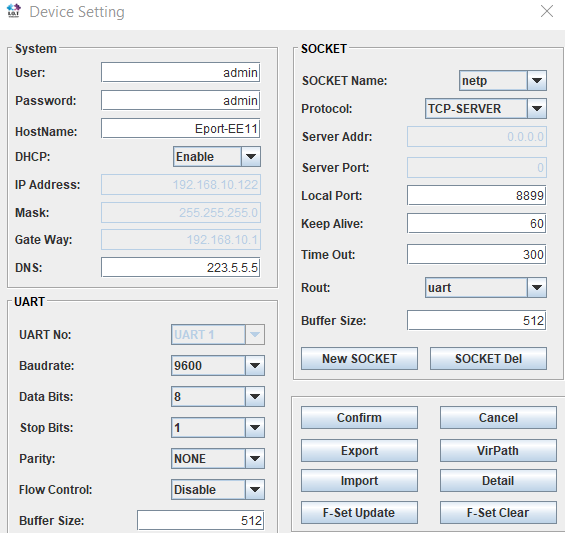Screen dimensions: 565x533
Task: Delete socket with SOCKET Del button
Action: coord(488,359)
